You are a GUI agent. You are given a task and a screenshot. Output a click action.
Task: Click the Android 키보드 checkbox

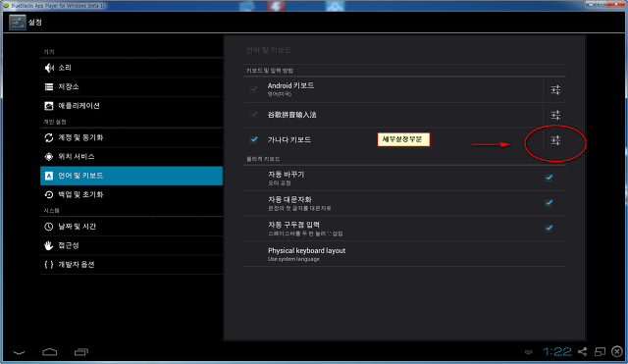(254, 89)
